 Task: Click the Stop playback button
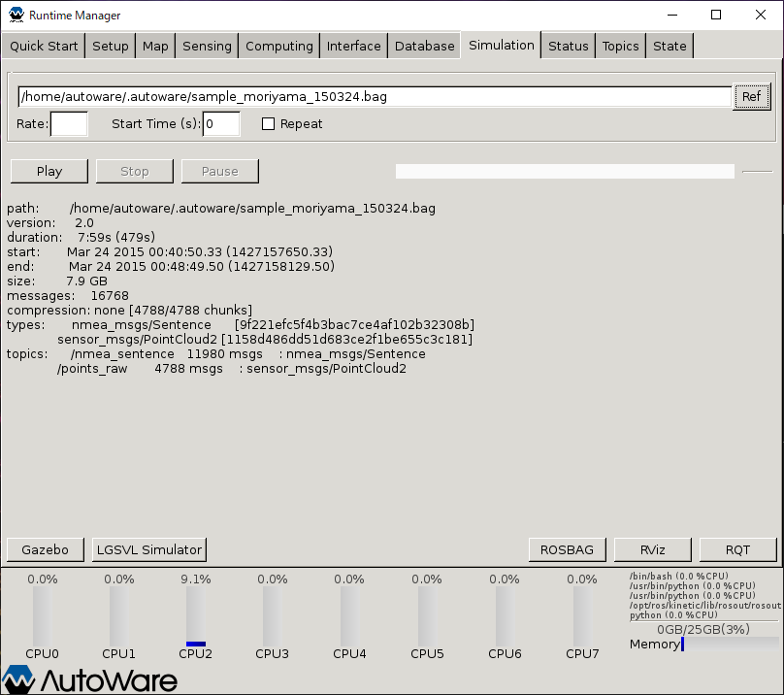coord(135,172)
